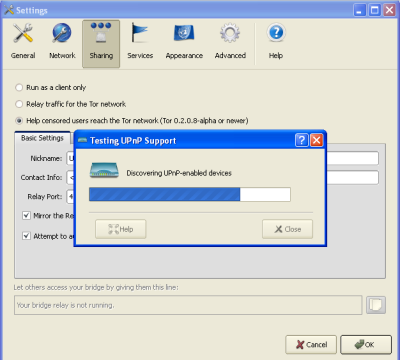Click the UPnP dialog question-mark button

click(301, 140)
